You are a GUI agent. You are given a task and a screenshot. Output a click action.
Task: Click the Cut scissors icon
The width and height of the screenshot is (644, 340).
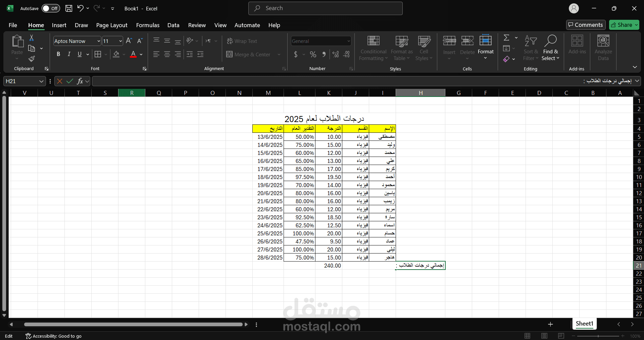pos(32,38)
